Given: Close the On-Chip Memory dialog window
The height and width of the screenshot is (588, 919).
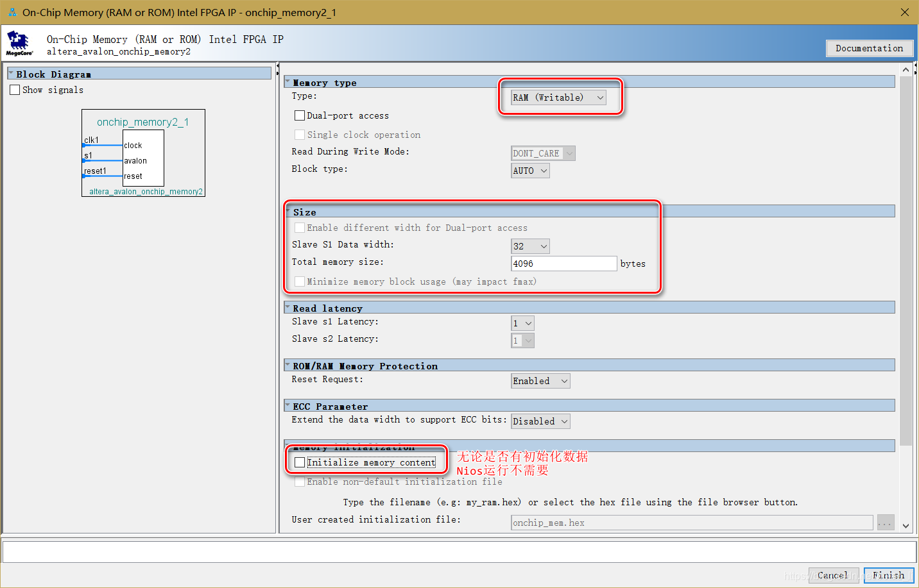Looking at the screenshot, I should coord(904,12).
